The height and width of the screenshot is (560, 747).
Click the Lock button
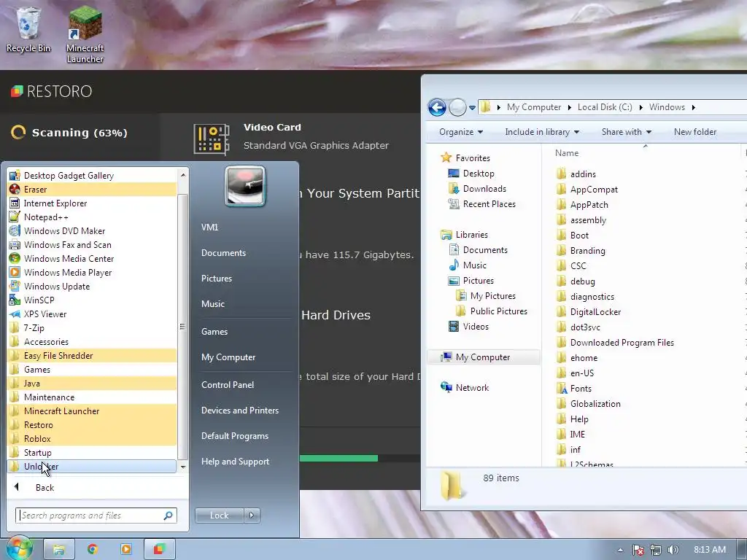(x=219, y=516)
